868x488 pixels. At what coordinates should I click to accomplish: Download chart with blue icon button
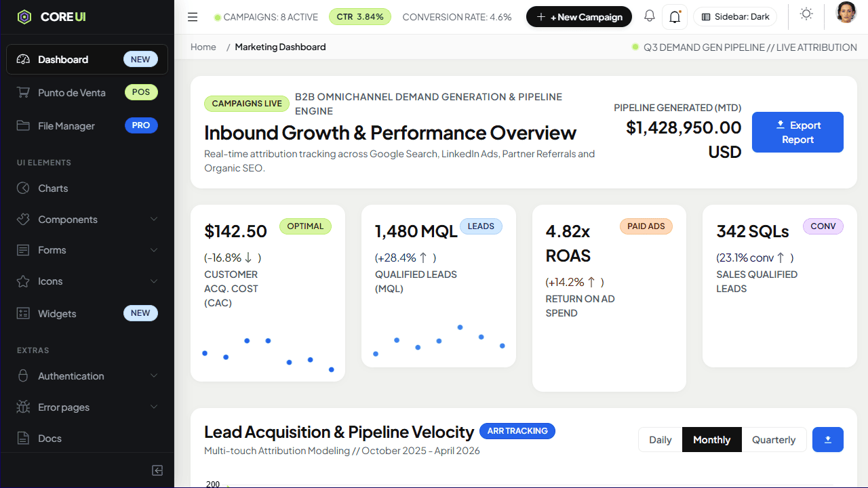[828, 440]
